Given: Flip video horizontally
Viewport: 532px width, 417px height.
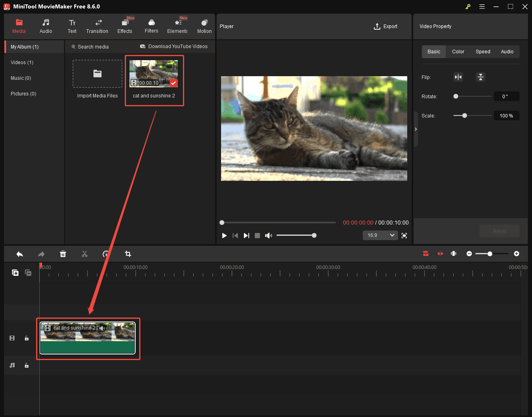Looking at the screenshot, I should [x=458, y=77].
